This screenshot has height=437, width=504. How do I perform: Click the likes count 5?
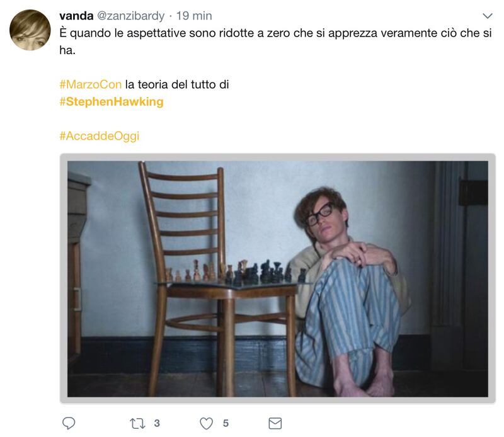point(226,423)
